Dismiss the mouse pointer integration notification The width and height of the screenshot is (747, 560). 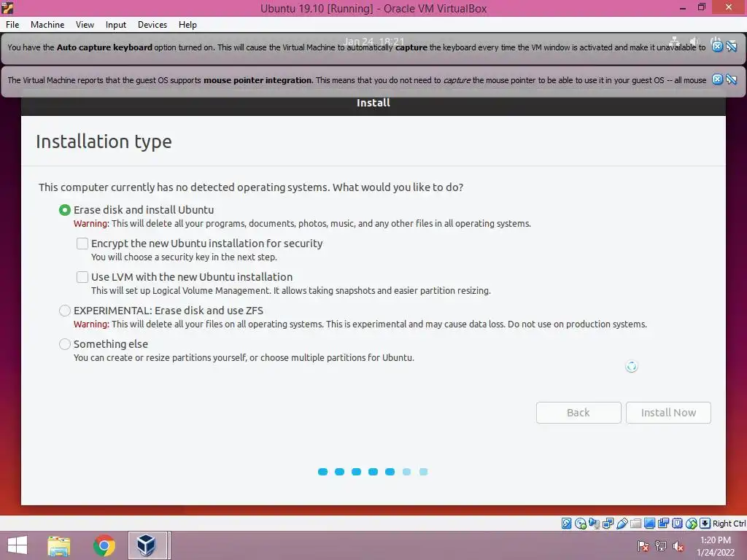[718, 79]
